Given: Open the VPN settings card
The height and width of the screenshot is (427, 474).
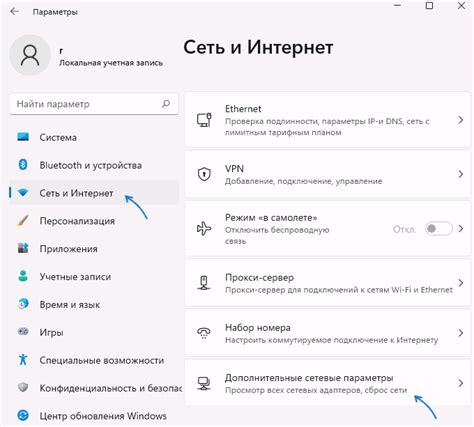Looking at the screenshot, I should tap(327, 174).
